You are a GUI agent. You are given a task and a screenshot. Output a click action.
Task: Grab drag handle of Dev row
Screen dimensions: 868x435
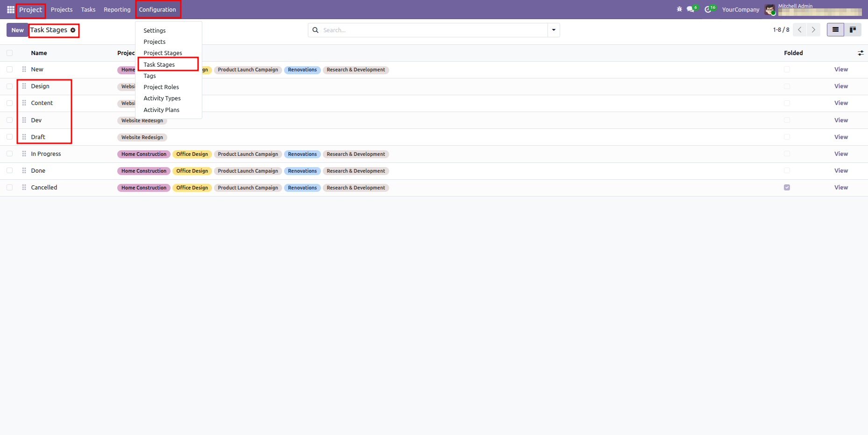(x=24, y=120)
